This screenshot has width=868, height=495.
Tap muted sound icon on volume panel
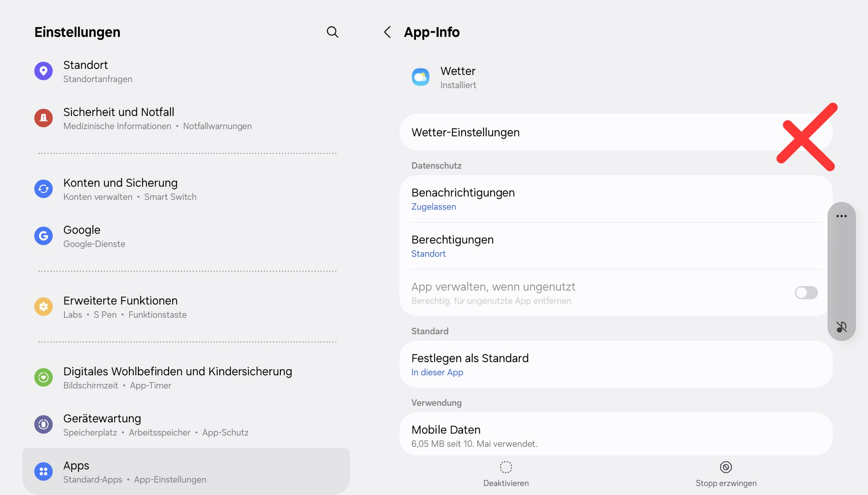(841, 327)
